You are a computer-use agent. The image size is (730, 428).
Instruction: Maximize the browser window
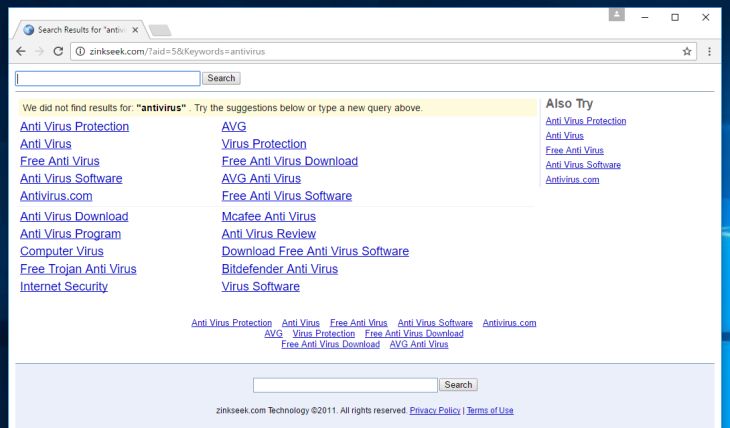coord(675,17)
